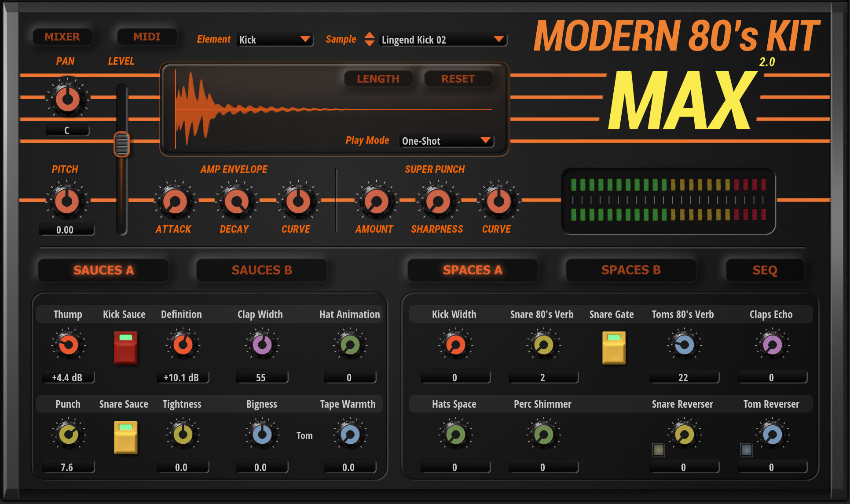The width and height of the screenshot is (850, 504).
Task: Click the Perc Shimmer knob
Action: 544,435
